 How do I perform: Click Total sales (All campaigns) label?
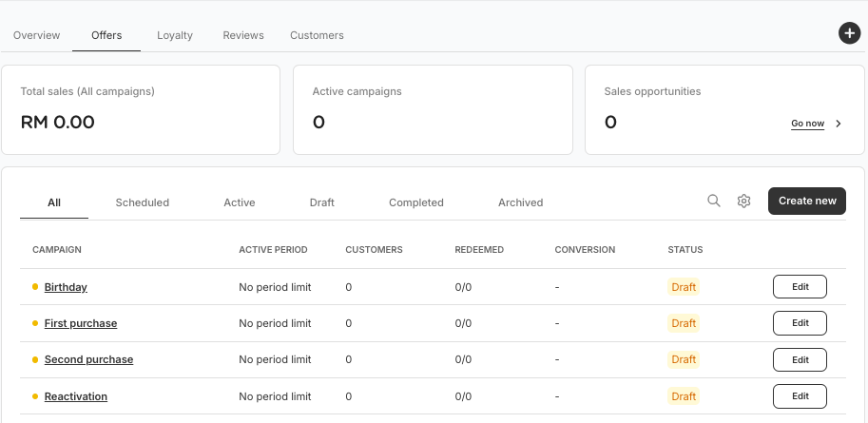87,91
